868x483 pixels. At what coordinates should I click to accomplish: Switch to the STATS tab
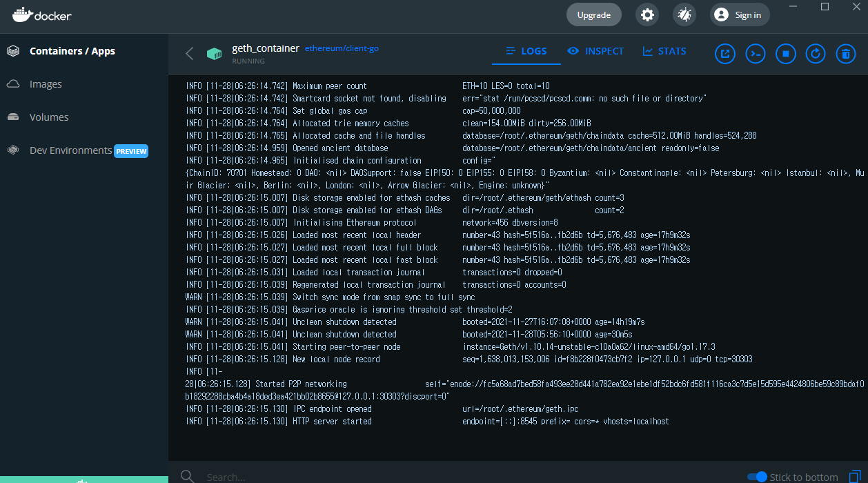tap(664, 51)
